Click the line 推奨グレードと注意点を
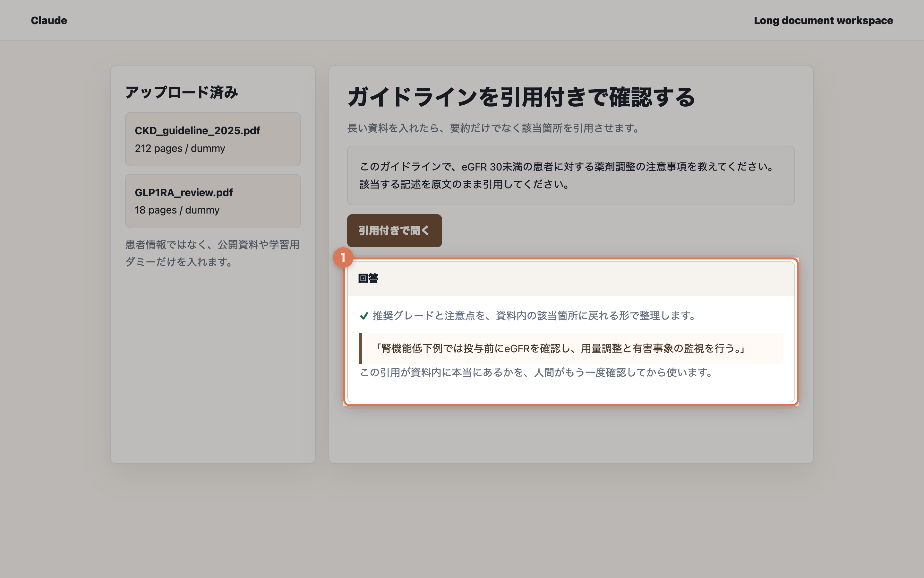924x578 pixels. pyautogui.click(x=534, y=316)
